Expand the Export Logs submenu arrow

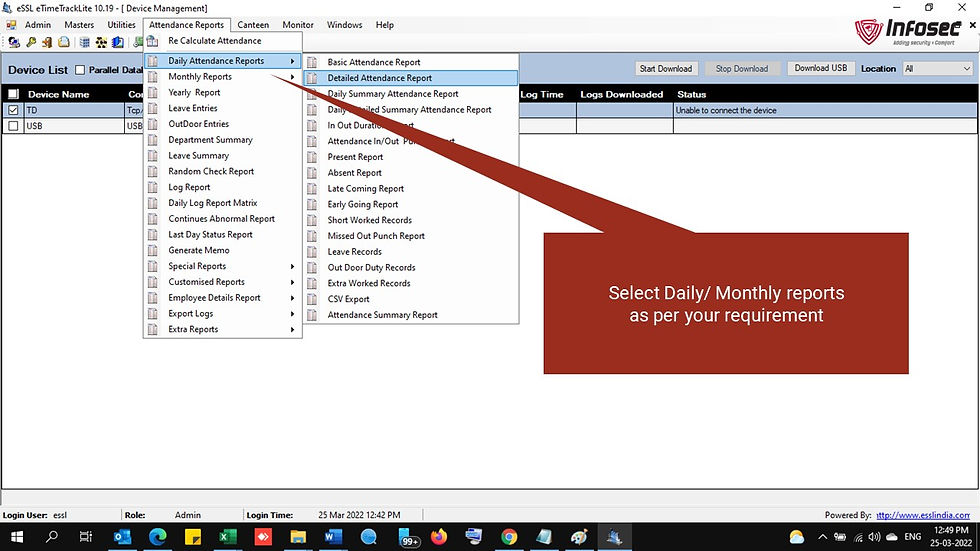pos(292,314)
